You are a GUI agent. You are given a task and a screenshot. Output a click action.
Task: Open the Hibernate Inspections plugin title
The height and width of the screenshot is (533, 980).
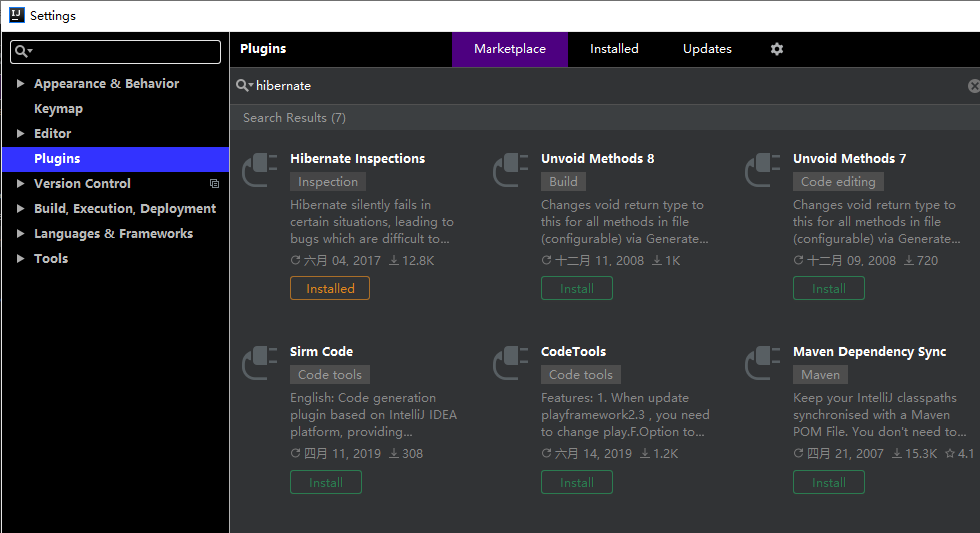coord(357,159)
